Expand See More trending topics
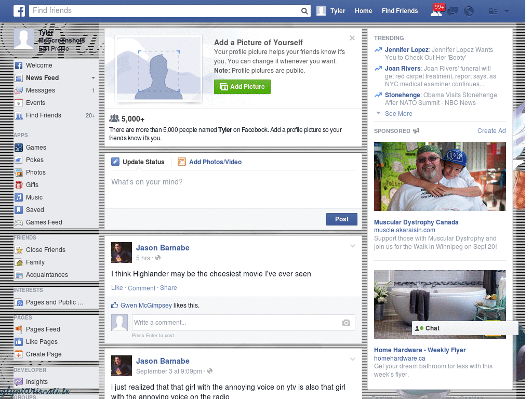 point(398,114)
